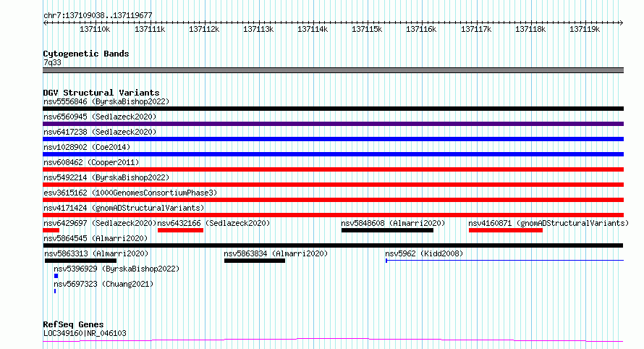
Task: Click the black bar under nsv5848608
Action: [x=387, y=230]
